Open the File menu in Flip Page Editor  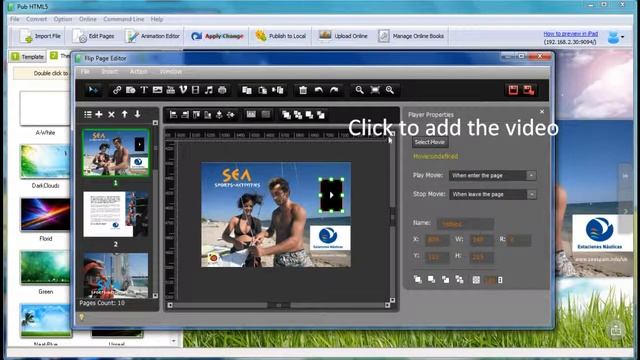tap(85, 71)
